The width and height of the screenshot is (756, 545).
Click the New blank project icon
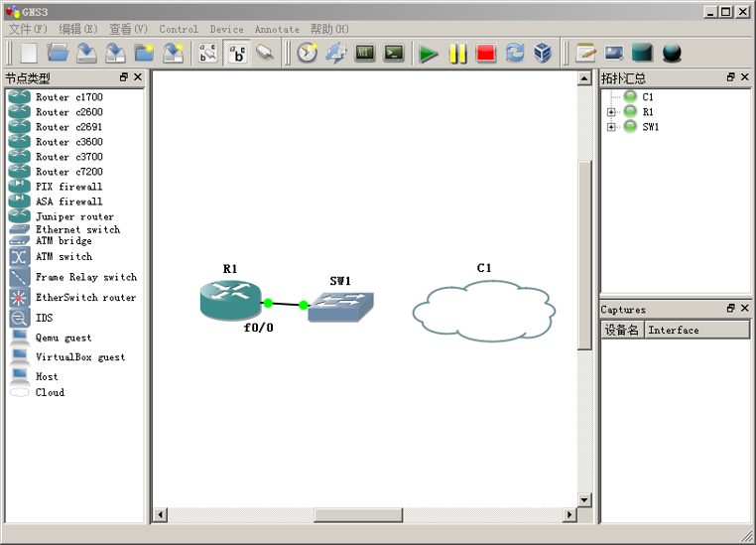pyautogui.click(x=29, y=53)
